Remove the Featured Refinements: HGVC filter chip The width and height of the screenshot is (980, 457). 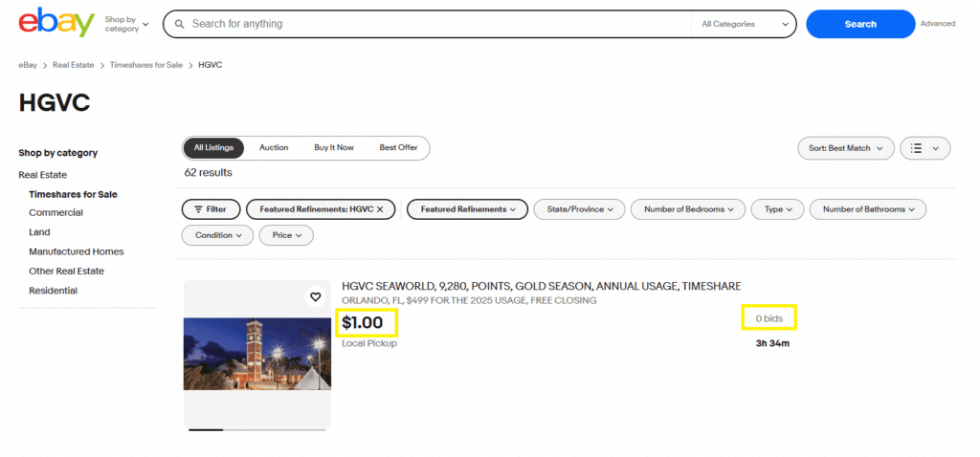pyautogui.click(x=379, y=209)
